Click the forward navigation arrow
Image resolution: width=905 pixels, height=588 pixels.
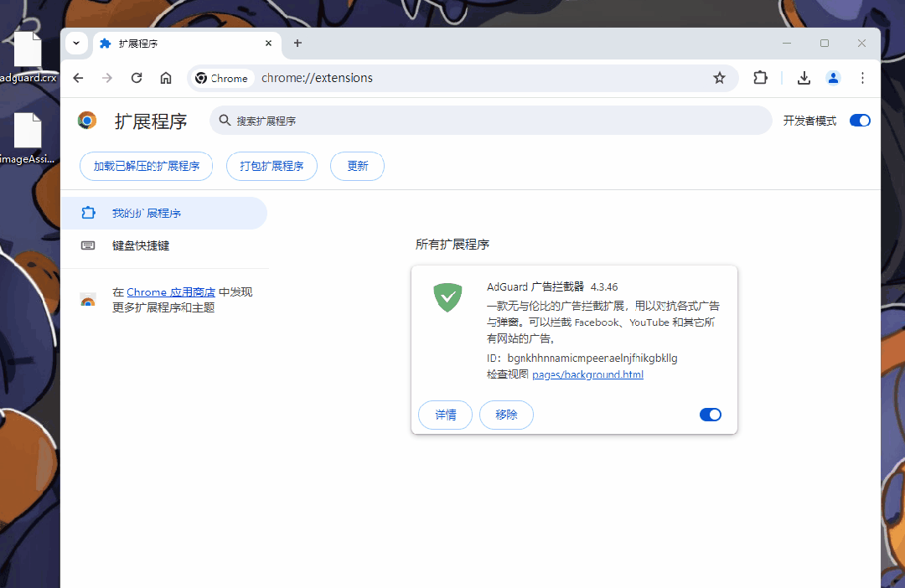point(107,78)
